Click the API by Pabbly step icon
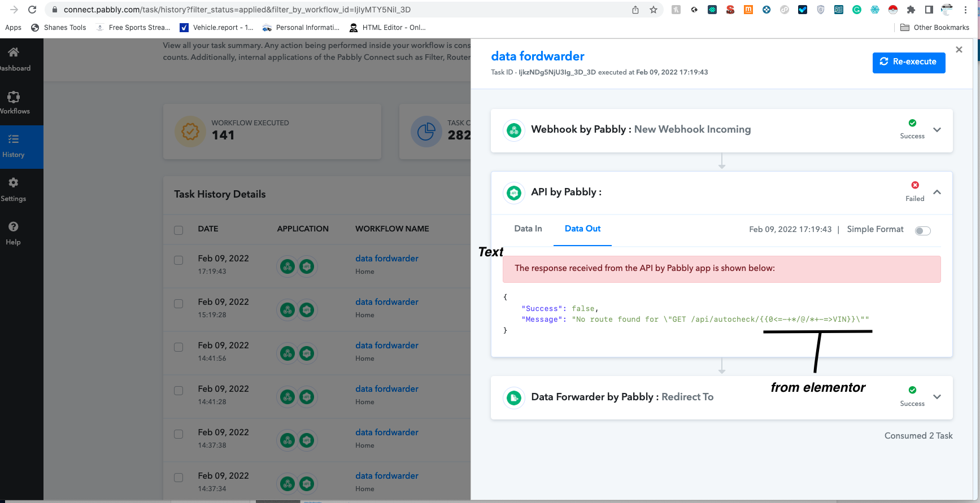The width and height of the screenshot is (980, 503). 514,193
